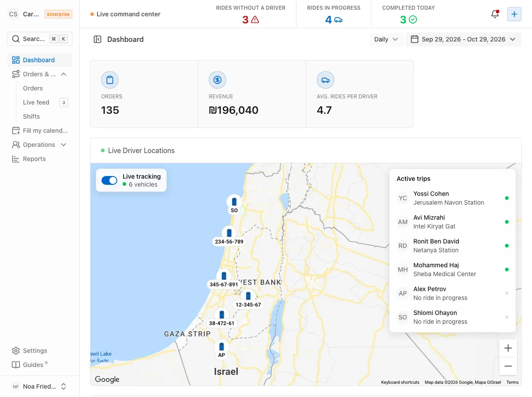This screenshot has height=397, width=532.
Task: Select Mohammed Haj's Sheba Medical Center trip
Action: pos(453,270)
